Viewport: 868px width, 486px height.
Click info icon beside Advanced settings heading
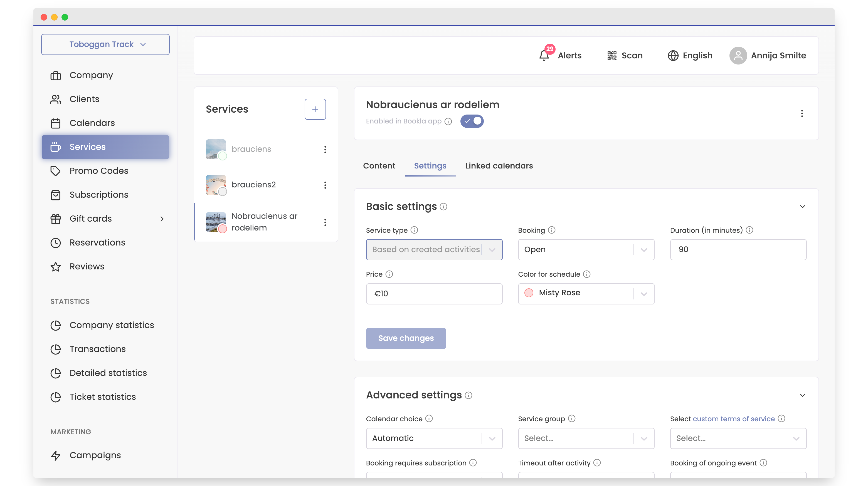468,395
